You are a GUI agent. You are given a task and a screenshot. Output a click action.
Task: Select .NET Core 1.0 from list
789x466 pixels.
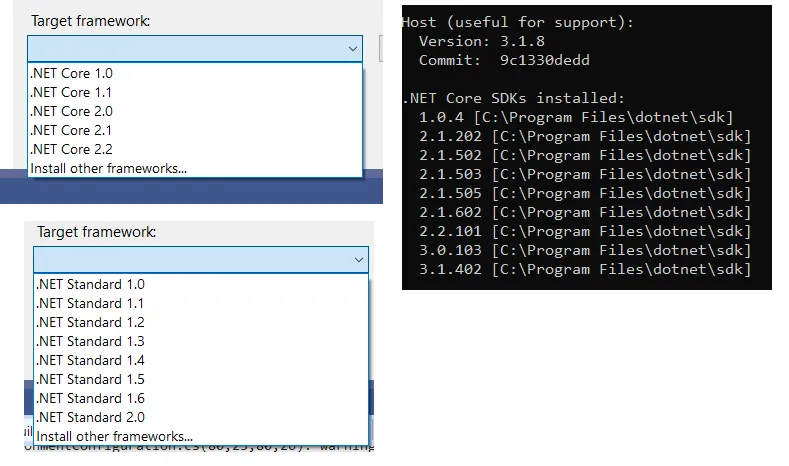coord(195,73)
